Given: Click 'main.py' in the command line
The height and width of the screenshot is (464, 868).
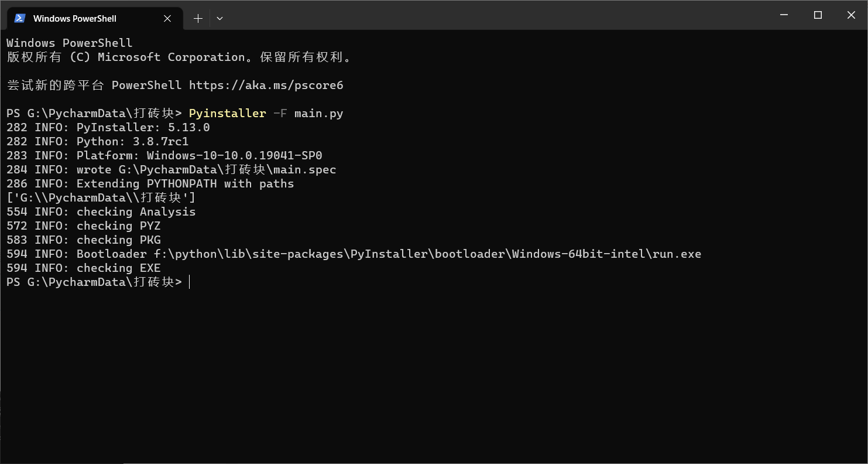Looking at the screenshot, I should 319,113.
